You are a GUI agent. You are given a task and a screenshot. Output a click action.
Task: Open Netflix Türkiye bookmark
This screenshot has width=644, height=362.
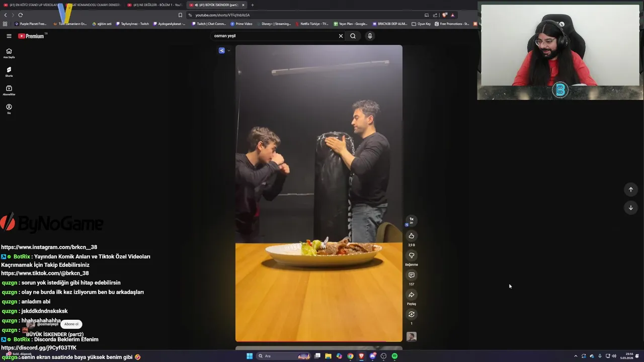[x=312, y=24]
